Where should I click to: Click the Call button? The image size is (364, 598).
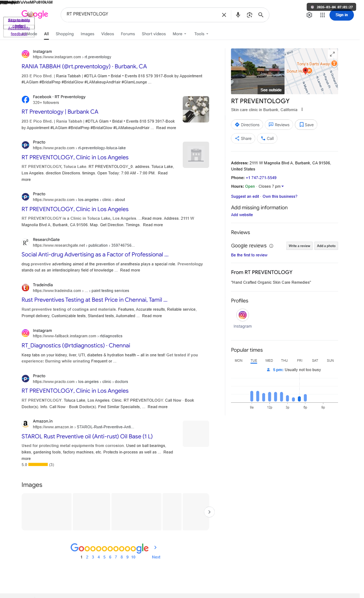coord(267,138)
